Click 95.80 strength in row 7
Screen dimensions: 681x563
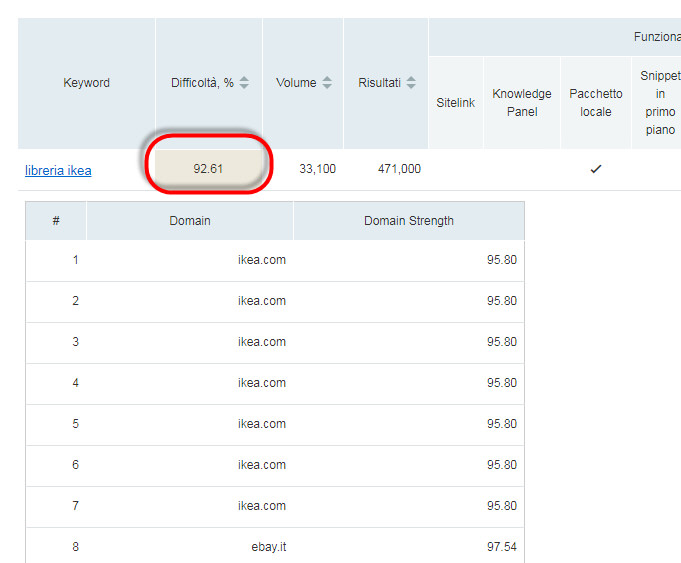[502, 506]
